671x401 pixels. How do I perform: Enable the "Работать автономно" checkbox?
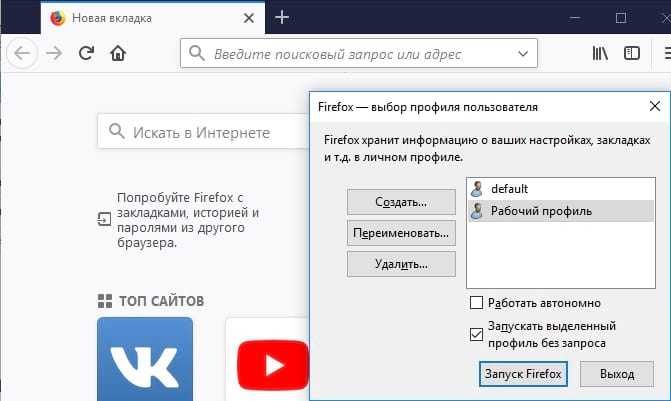pos(476,303)
